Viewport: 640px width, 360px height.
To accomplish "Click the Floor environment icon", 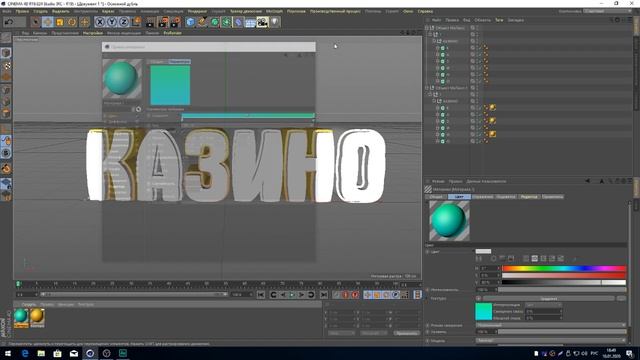I will point(250,22).
